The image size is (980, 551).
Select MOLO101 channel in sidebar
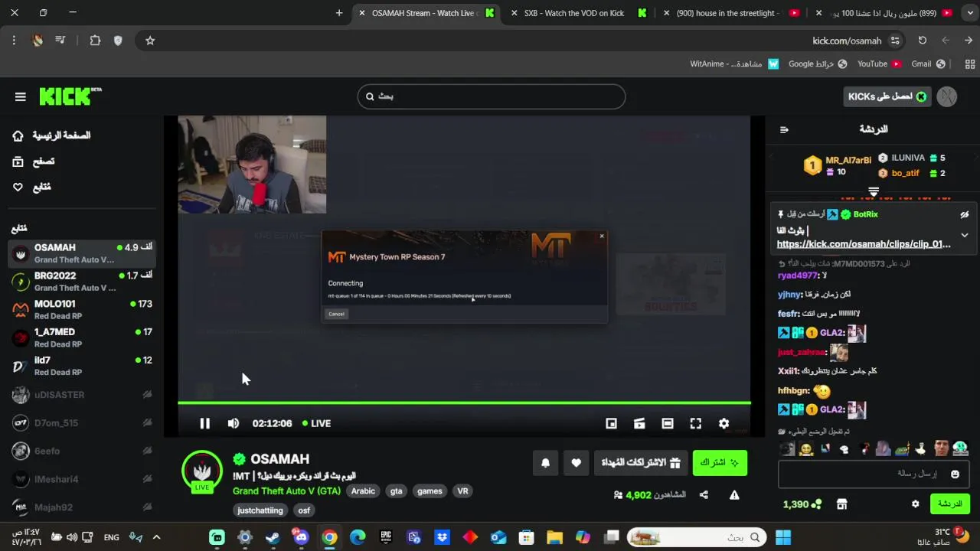coord(82,310)
